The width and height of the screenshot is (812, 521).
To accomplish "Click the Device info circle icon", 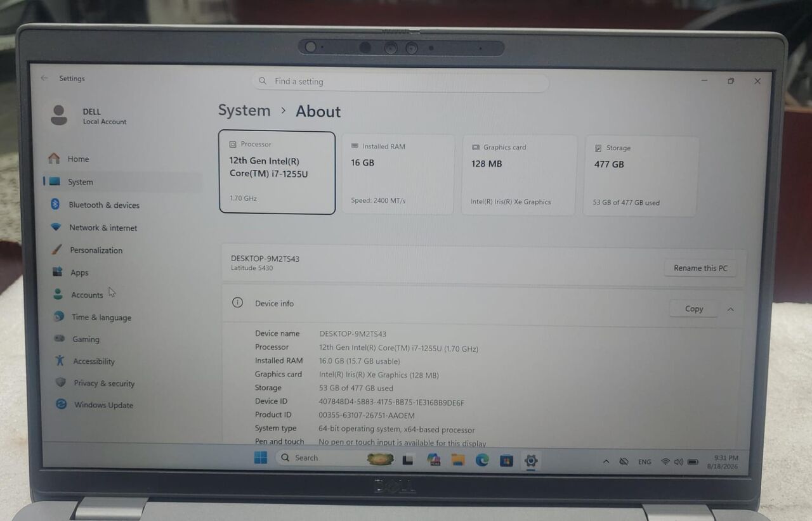I will coord(237,302).
